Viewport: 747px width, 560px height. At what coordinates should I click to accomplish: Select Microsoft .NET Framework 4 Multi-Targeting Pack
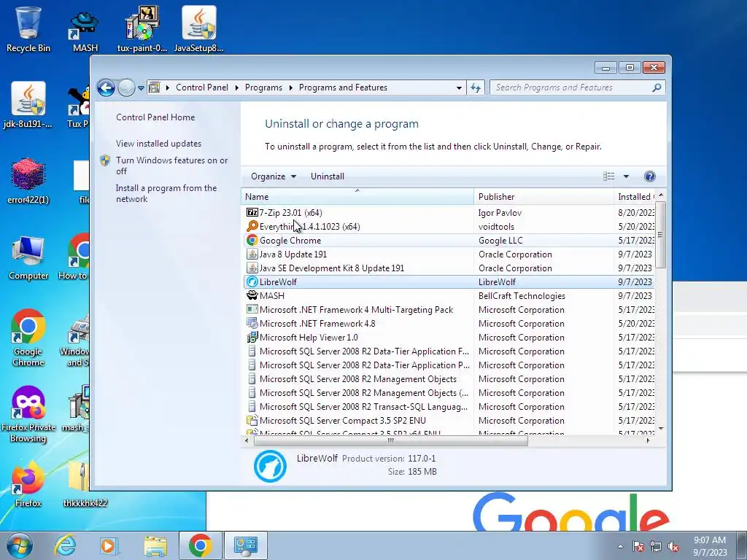pos(449,309)
